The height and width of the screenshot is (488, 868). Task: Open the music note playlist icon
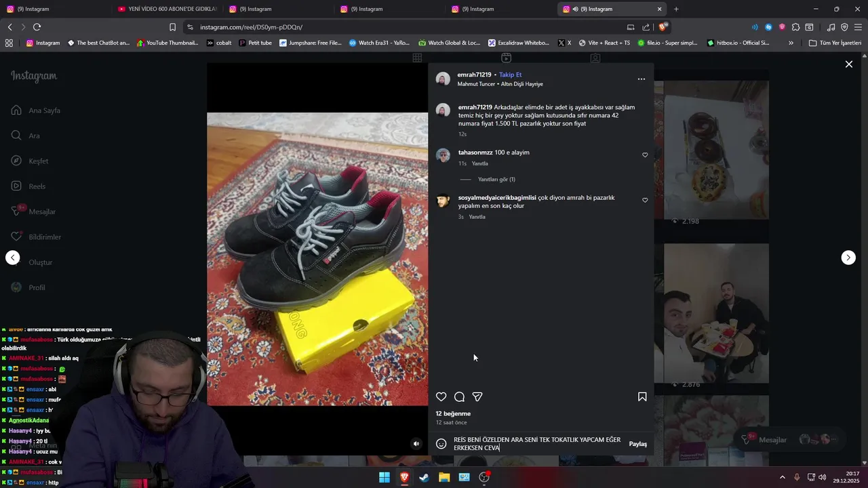pyautogui.click(x=831, y=27)
